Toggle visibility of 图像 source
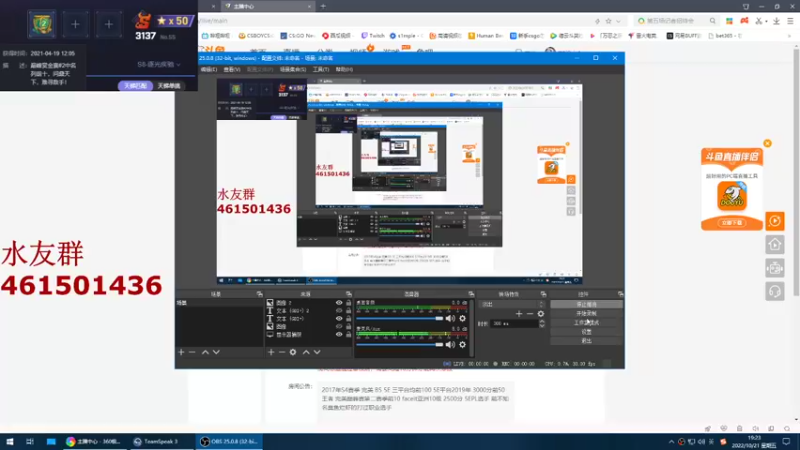The height and width of the screenshot is (450, 800). click(x=339, y=326)
